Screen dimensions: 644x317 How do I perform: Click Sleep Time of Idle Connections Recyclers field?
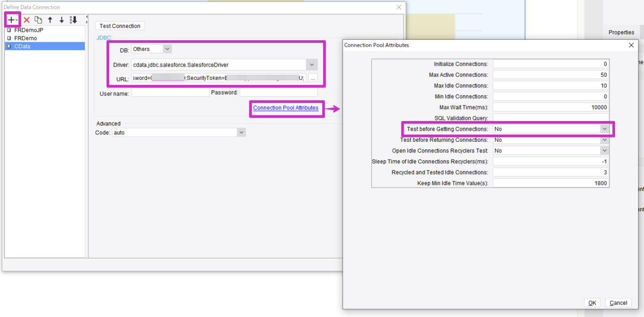coord(551,161)
